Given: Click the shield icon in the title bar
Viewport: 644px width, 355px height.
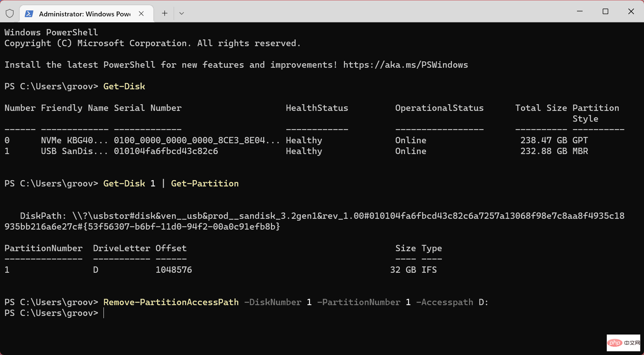Looking at the screenshot, I should [10, 13].
